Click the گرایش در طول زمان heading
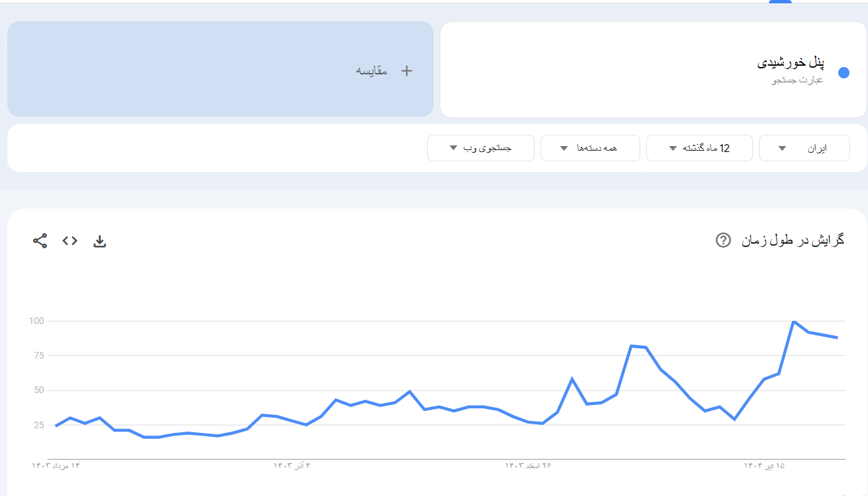This screenshot has height=496, width=868. pyautogui.click(x=793, y=240)
